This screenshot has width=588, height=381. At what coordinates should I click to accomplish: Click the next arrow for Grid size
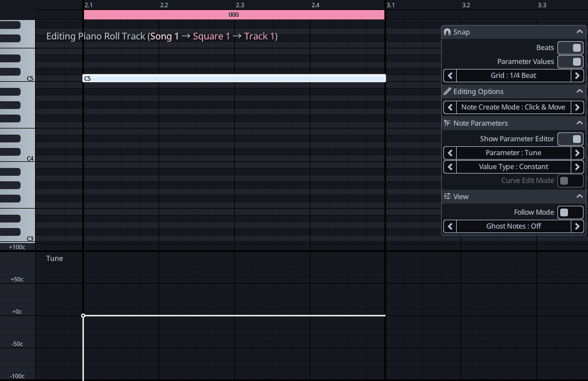point(577,76)
